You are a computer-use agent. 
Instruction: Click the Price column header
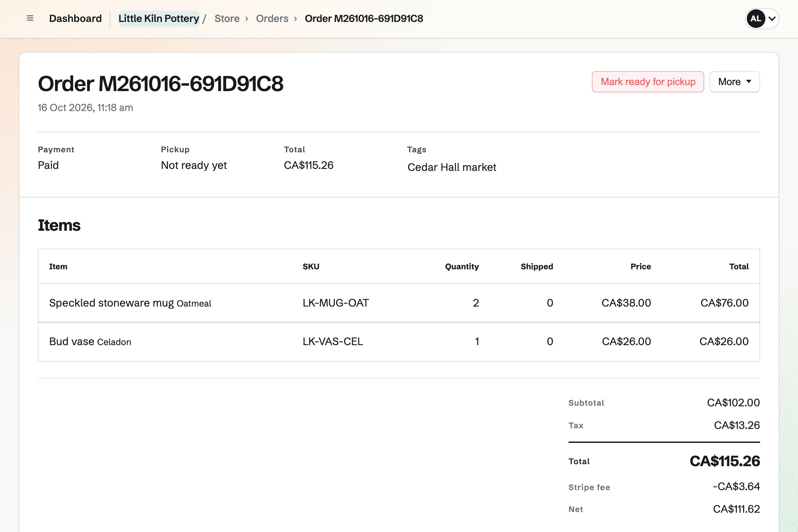pos(641,267)
